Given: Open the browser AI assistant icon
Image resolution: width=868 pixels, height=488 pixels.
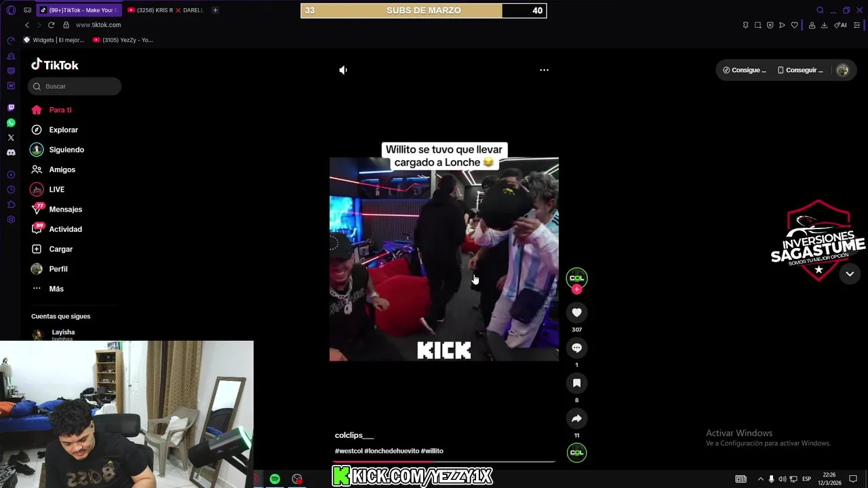Looking at the screenshot, I should (x=840, y=25).
